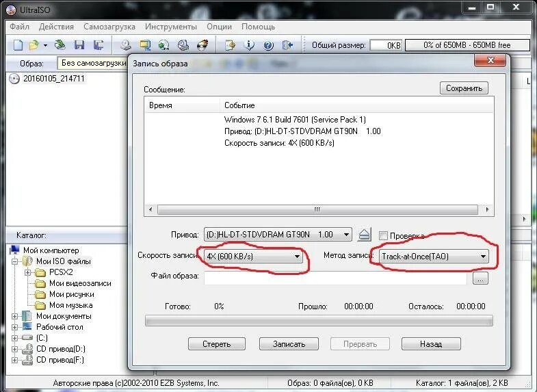Click the Мои документы icon
Viewport: 537px width, 392px height.
(x=27, y=316)
